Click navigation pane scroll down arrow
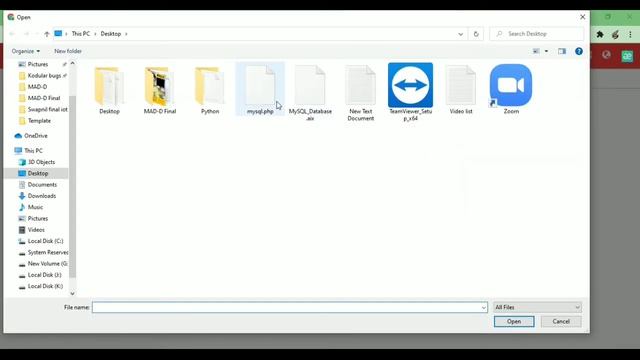The image size is (640, 360). [72, 293]
